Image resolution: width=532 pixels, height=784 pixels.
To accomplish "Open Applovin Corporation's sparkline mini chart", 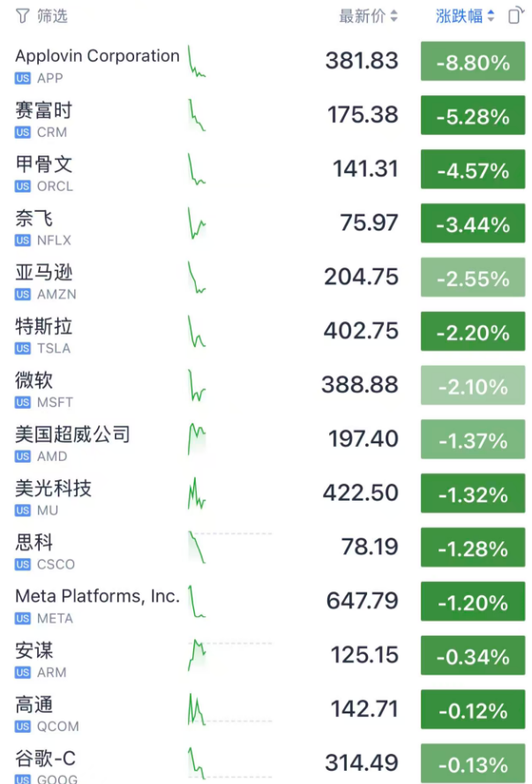I will [x=196, y=62].
